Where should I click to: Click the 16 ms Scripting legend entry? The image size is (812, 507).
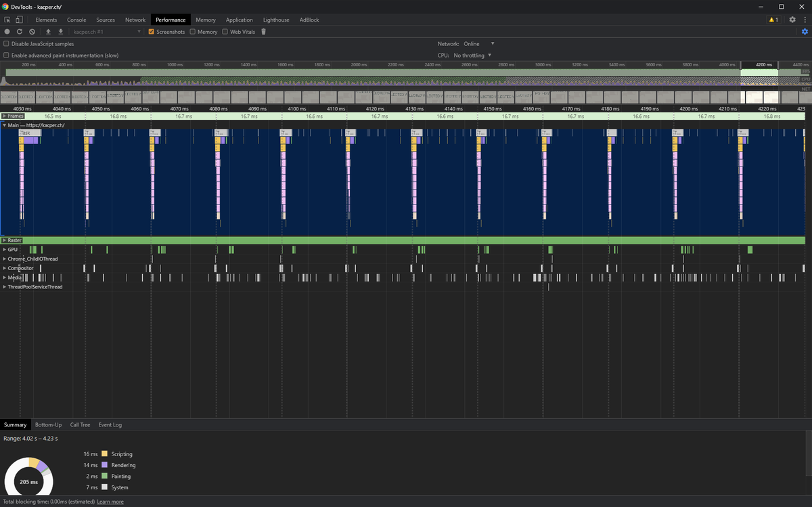point(108,454)
